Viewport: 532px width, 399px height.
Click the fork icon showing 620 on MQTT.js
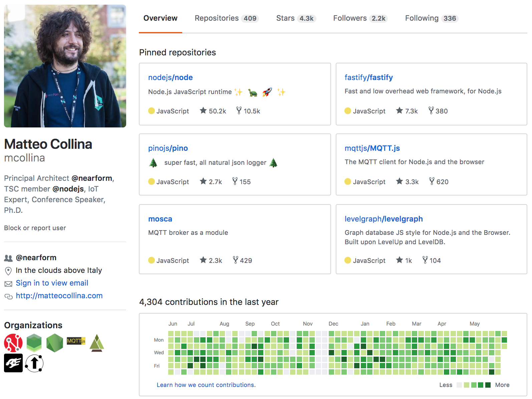[432, 181]
